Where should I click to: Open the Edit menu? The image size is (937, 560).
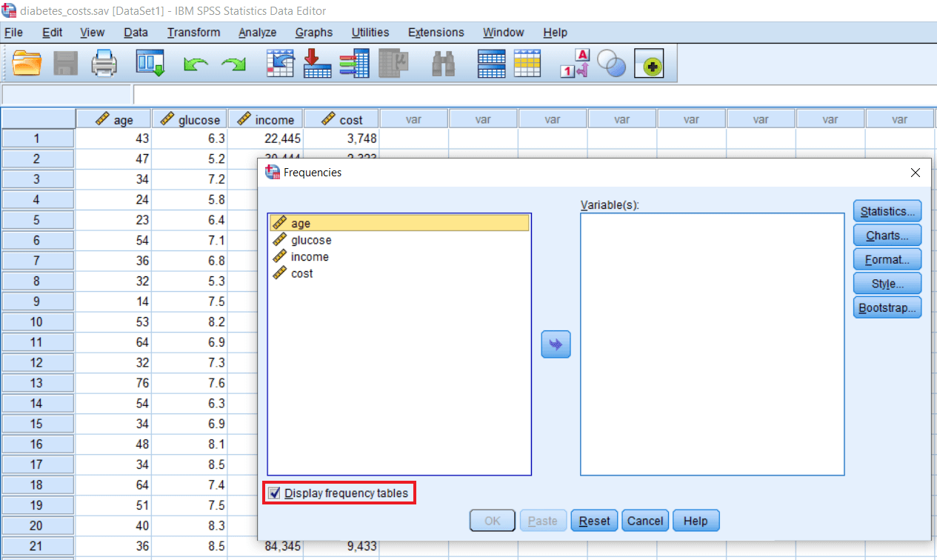click(x=52, y=33)
